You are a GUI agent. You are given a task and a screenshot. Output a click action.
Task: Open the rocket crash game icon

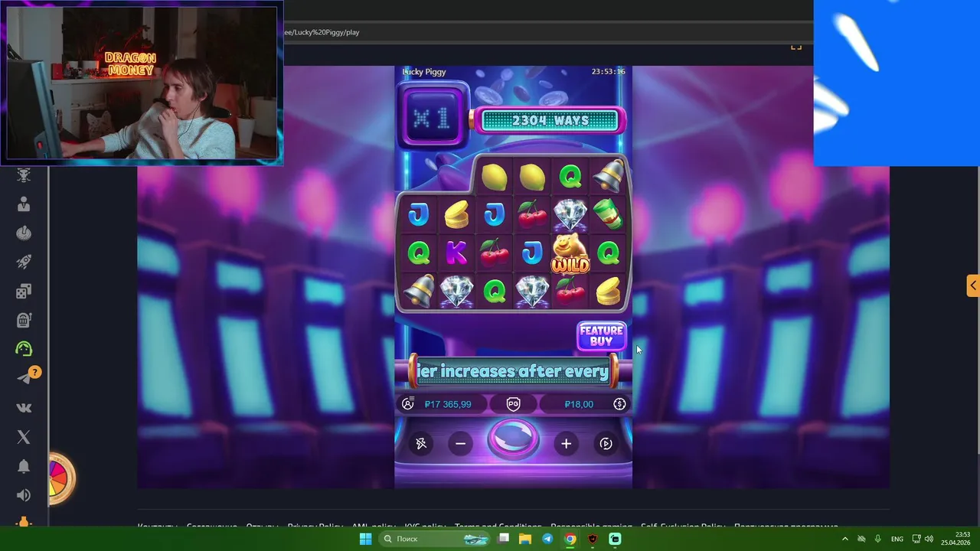pos(24,262)
